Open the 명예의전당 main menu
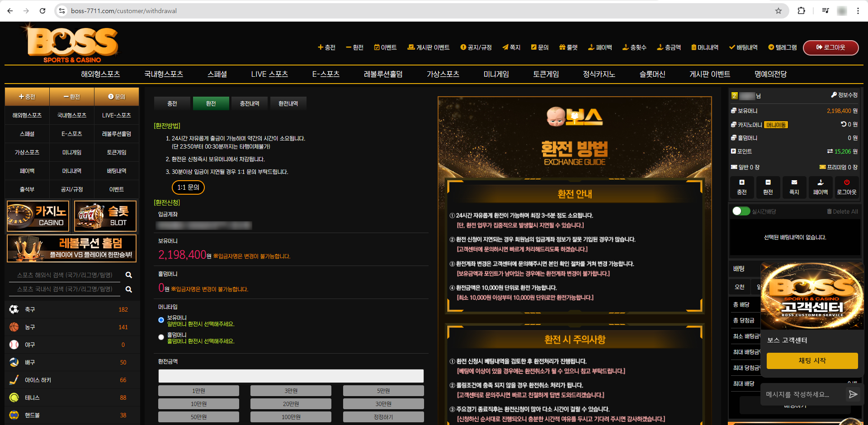 (771, 74)
